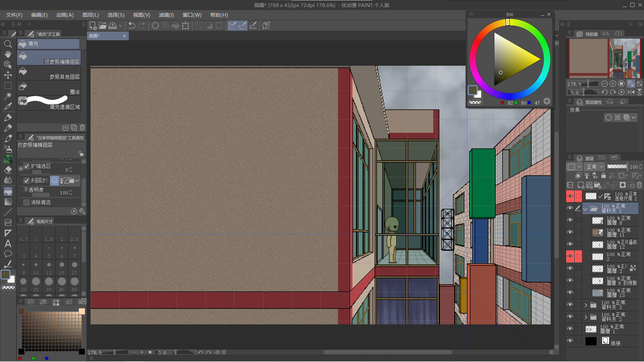Select the Text tool
This screenshot has width=644, height=362.
coord(8,243)
